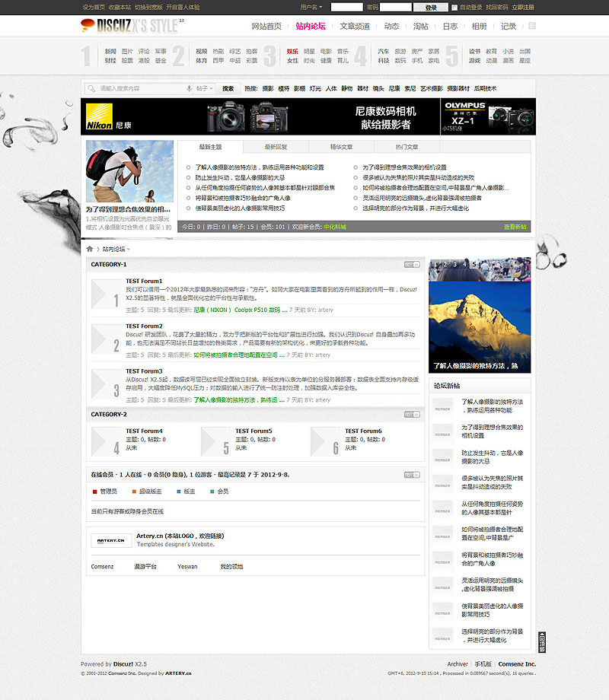Switch to the 最新回复 tab
Viewport: 609px width, 700px height.
[x=276, y=147]
